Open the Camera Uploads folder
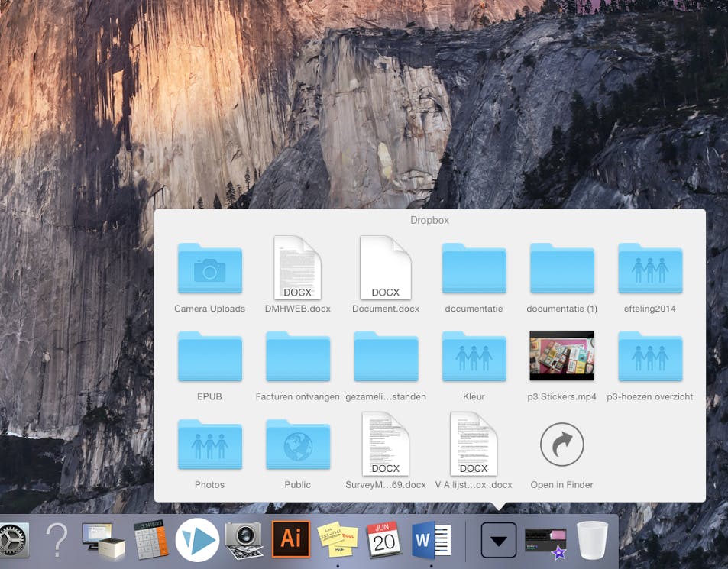This screenshot has width=728, height=569. [210, 268]
